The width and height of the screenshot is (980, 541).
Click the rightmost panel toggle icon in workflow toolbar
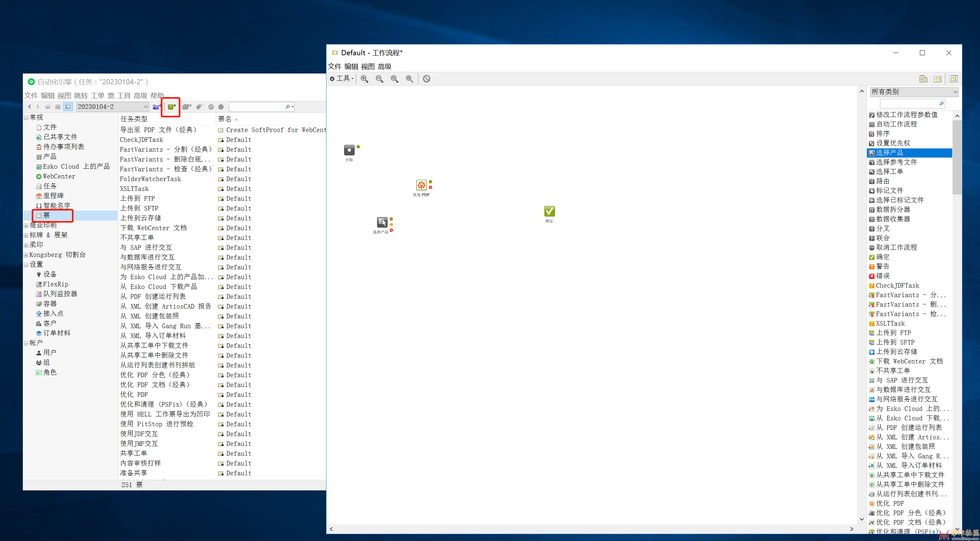click(x=954, y=79)
